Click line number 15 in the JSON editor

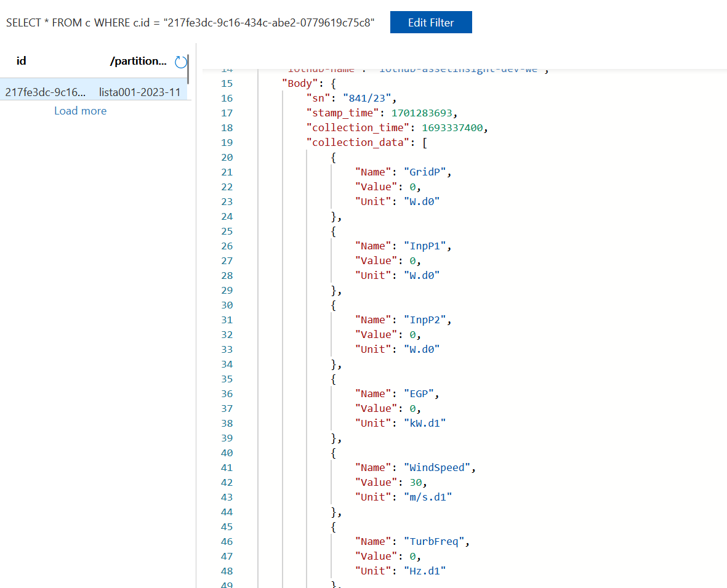coord(228,83)
